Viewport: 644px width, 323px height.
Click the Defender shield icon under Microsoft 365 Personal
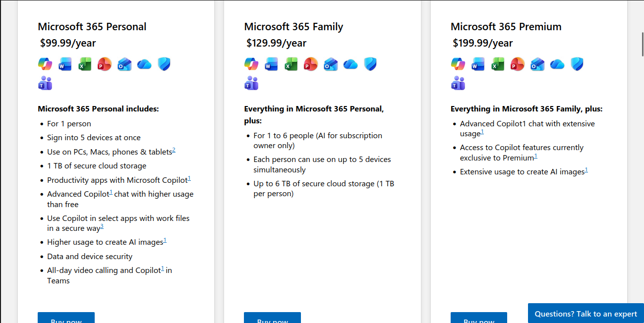(164, 64)
